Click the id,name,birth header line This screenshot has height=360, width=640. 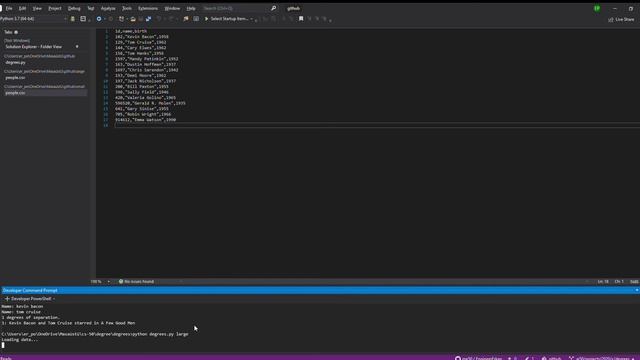131,31
